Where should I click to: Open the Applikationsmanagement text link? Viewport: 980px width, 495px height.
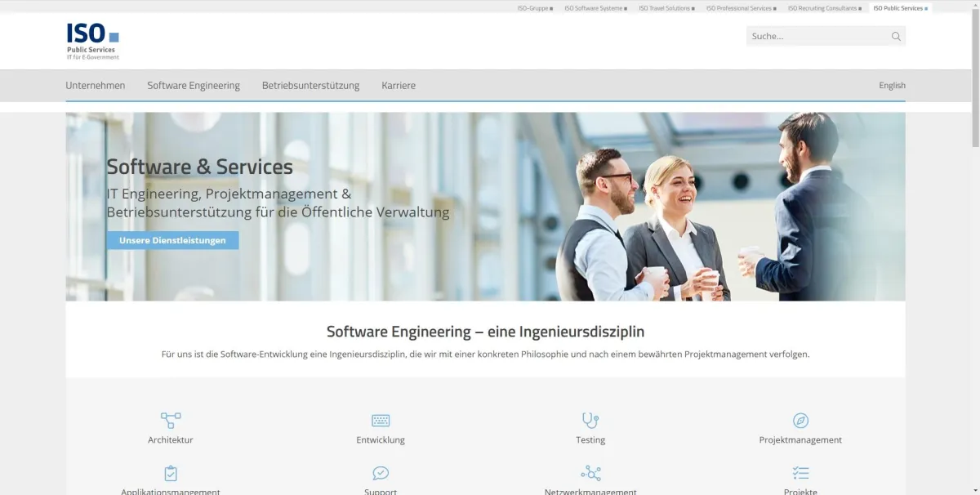click(171, 491)
